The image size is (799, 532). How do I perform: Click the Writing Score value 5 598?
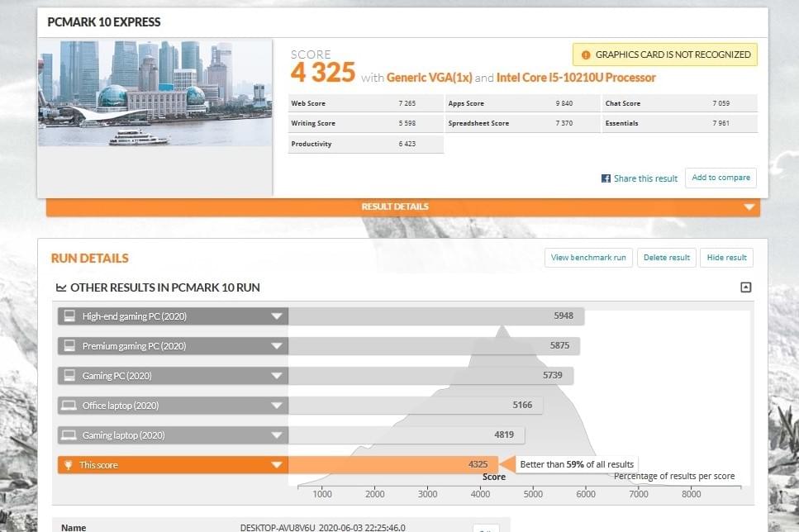pos(407,123)
